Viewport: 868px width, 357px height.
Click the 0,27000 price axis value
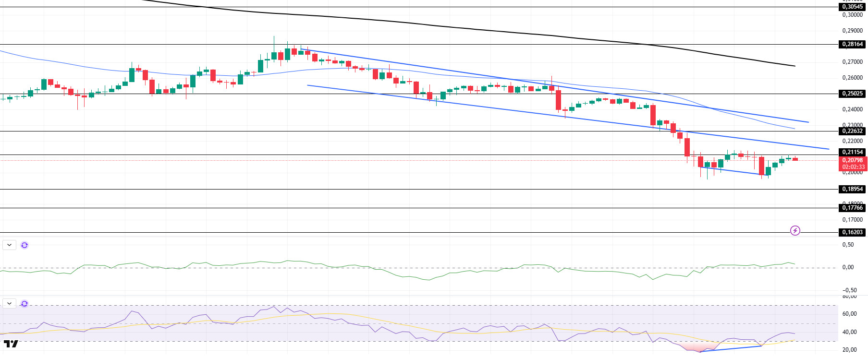point(853,62)
